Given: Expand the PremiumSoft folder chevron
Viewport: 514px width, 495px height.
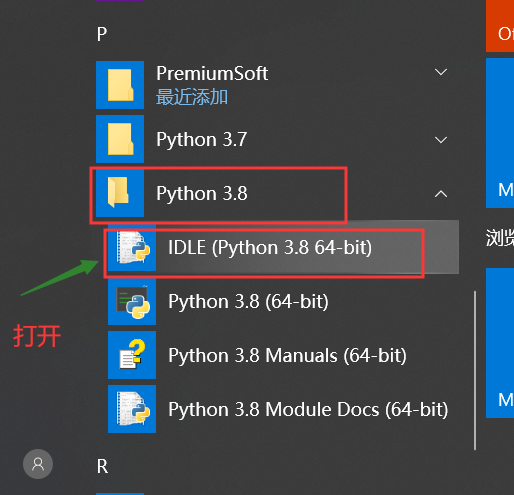Looking at the screenshot, I should point(441,72).
